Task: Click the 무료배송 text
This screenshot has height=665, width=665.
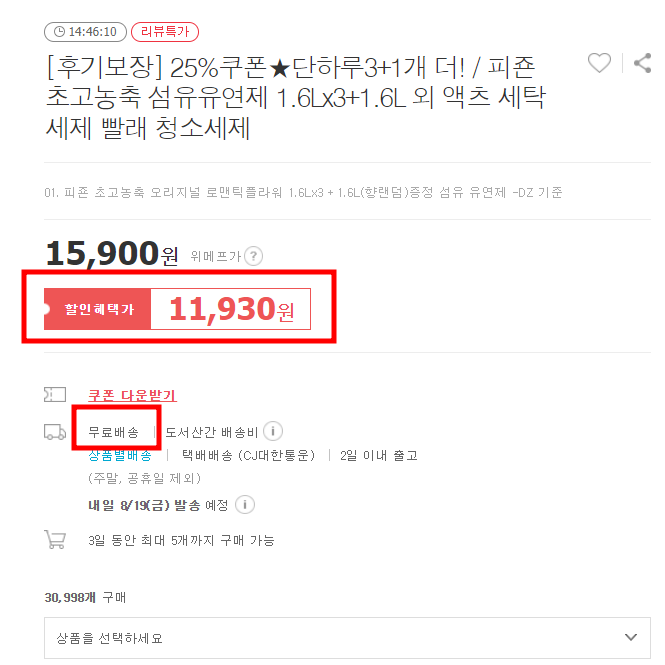Action: [114, 432]
